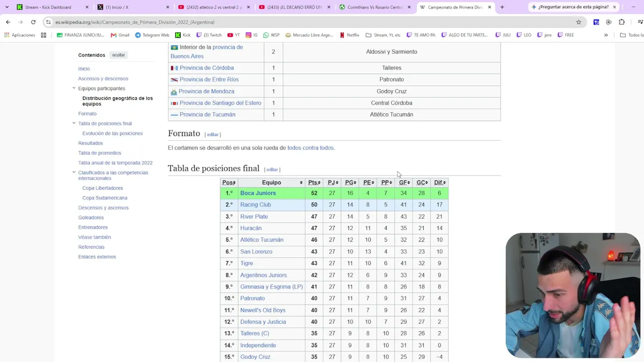Open the browser extensions puzzle icon
The width and height of the screenshot is (644, 362).
coord(622,22)
